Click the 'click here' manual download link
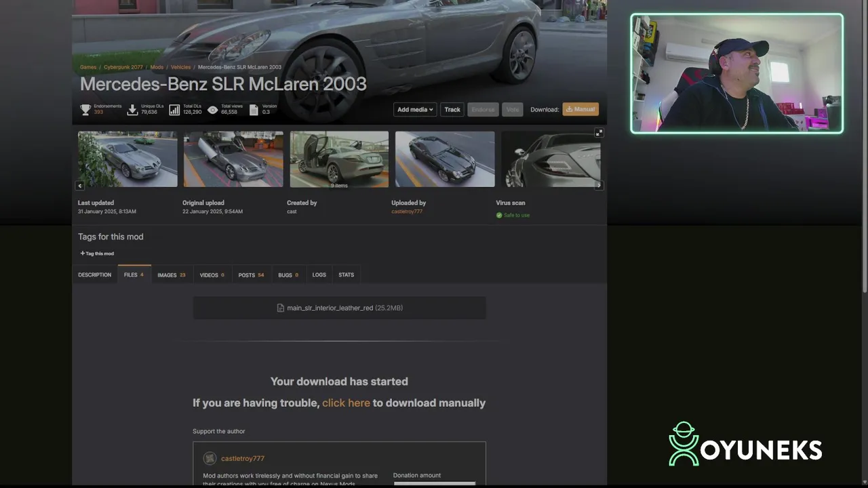The height and width of the screenshot is (488, 868). (x=346, y=403)
